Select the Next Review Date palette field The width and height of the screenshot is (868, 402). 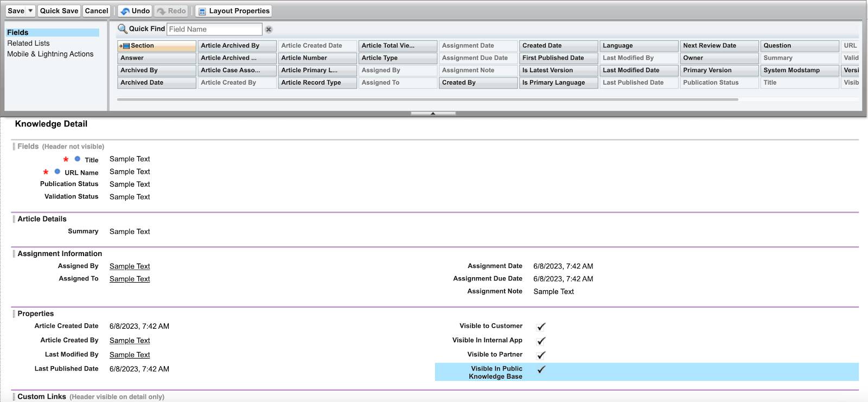pos(719,46)
